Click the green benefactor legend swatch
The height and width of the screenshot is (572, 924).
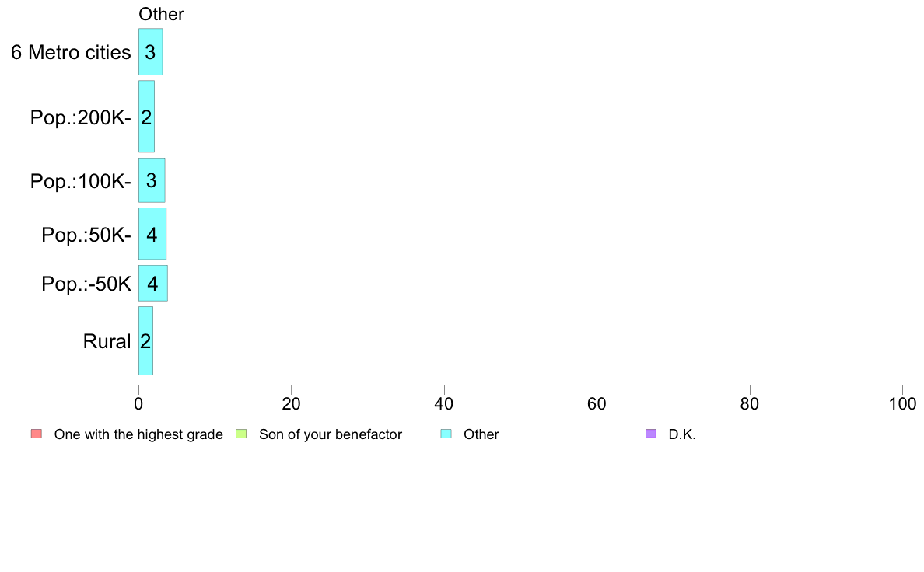241,434
